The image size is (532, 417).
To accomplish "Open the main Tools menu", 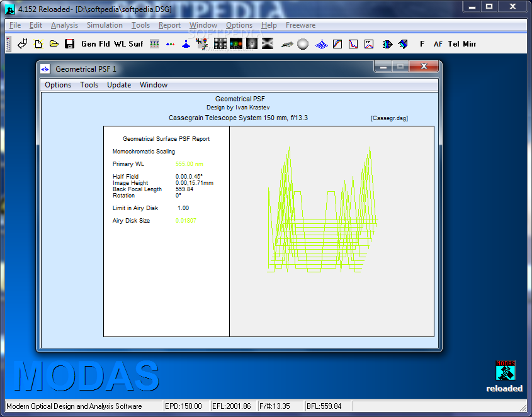I will click(140, 25).
